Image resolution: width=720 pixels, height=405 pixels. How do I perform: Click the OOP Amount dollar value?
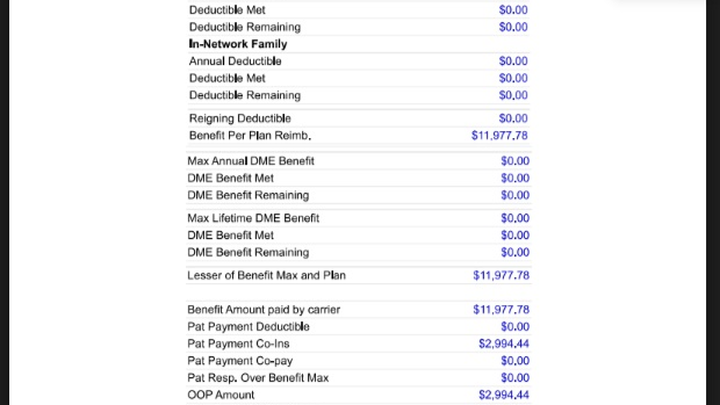tap(503, 395)
